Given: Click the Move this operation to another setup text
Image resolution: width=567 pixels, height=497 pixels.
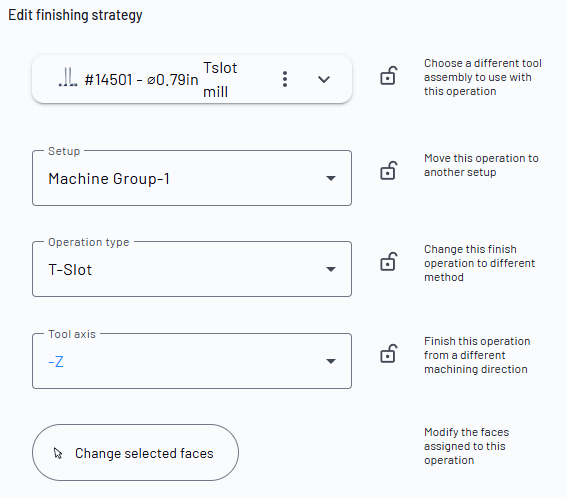Looking at the screenshot, I should pos(481,165).
